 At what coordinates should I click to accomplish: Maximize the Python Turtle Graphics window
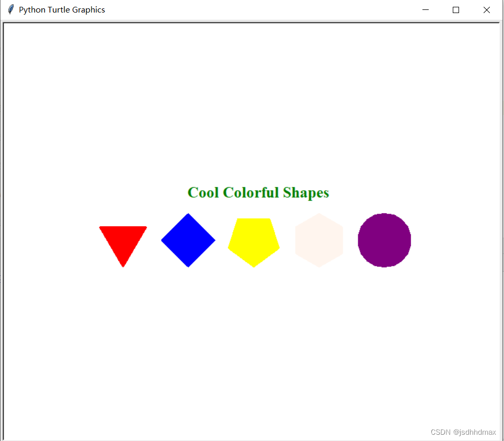tap(456, 10)
